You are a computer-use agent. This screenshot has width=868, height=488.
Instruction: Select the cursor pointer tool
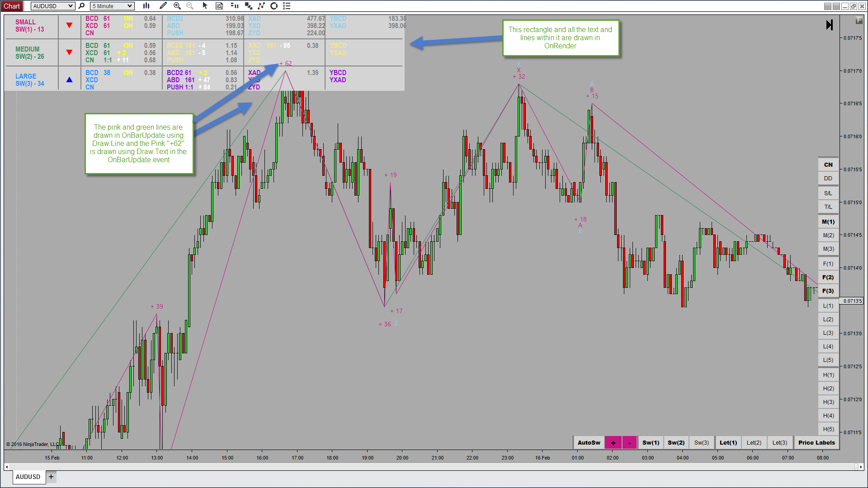(x=205, y=6)
